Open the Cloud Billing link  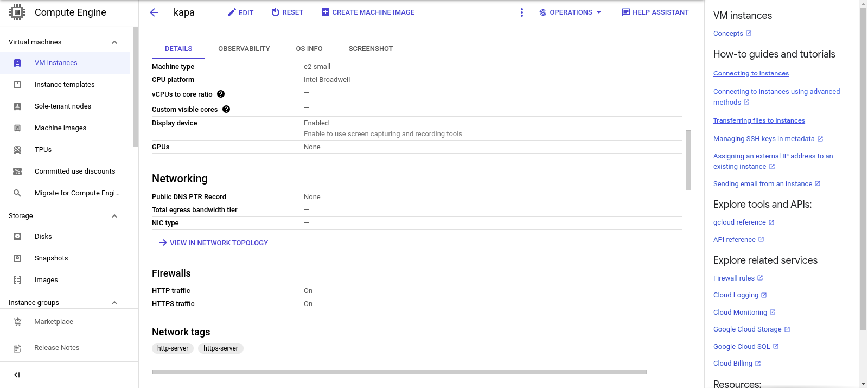pos(737,364)
